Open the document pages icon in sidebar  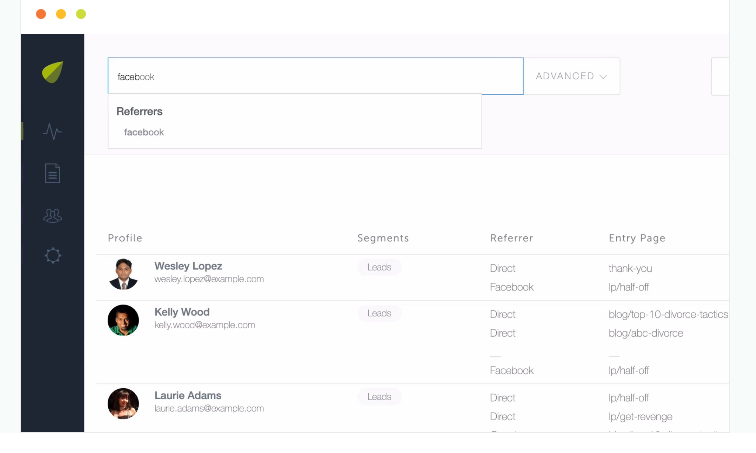pyautogui.click(x=52, y=173)
